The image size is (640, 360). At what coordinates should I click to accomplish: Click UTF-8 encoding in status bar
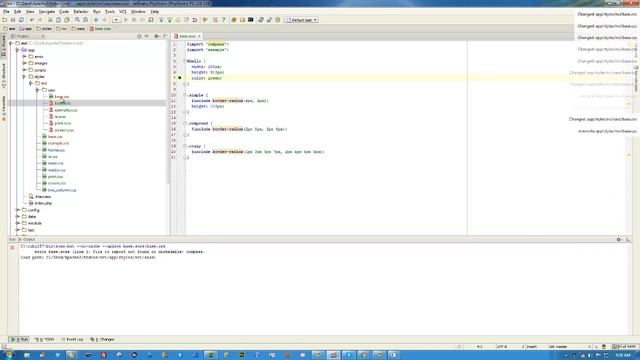[502, 347]
